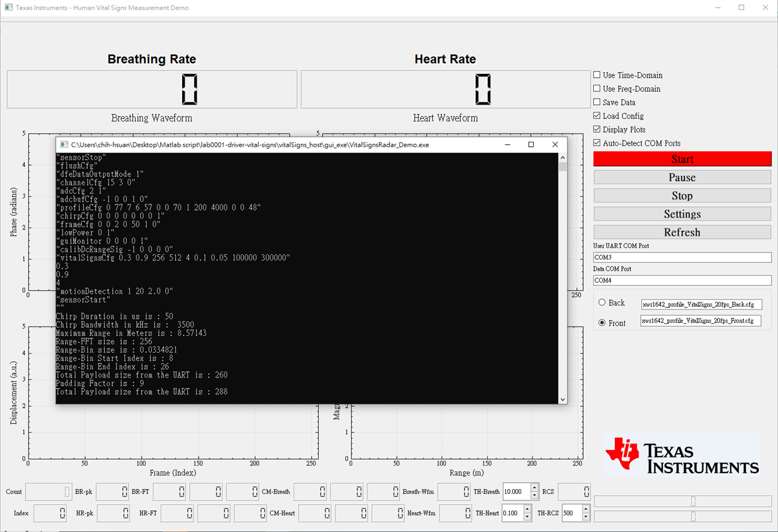Click console line "Chirp Bandwidth in kHz is : 3500"

(x=125, y=325)
